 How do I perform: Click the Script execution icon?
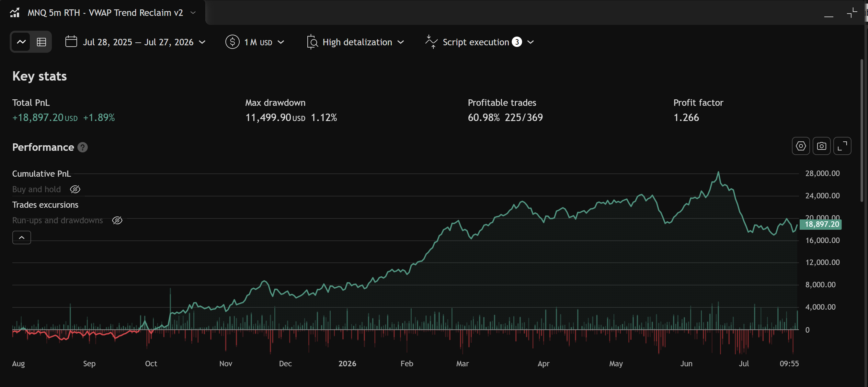click(431, 42)
